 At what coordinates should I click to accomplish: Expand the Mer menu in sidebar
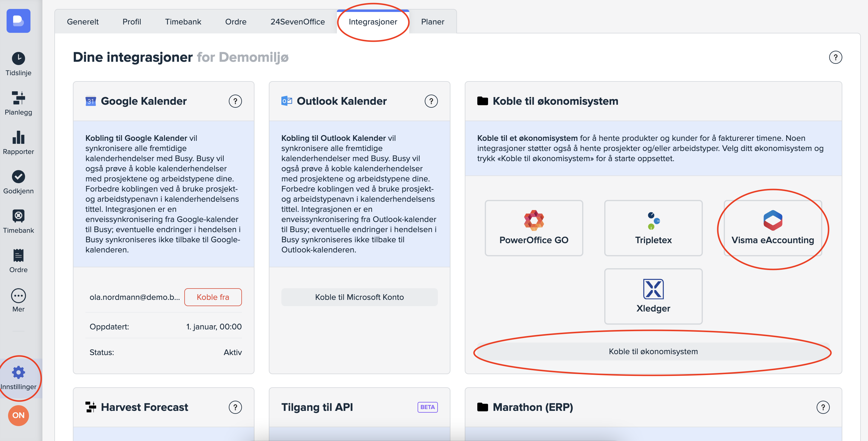(x=18, y=296)
